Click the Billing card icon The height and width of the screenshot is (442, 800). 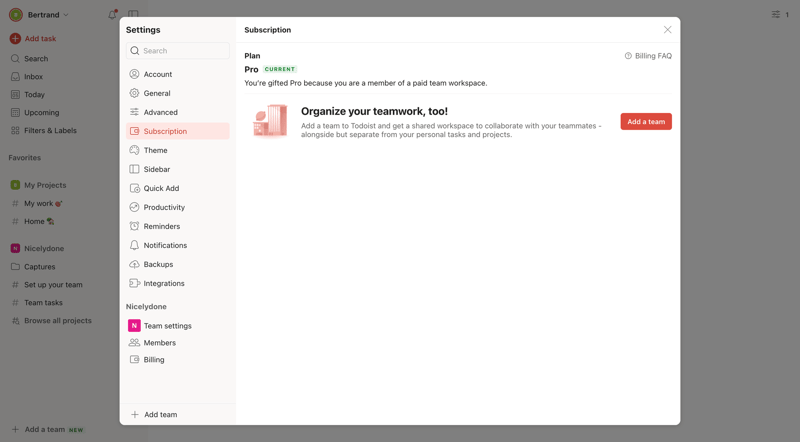[134, 359]
